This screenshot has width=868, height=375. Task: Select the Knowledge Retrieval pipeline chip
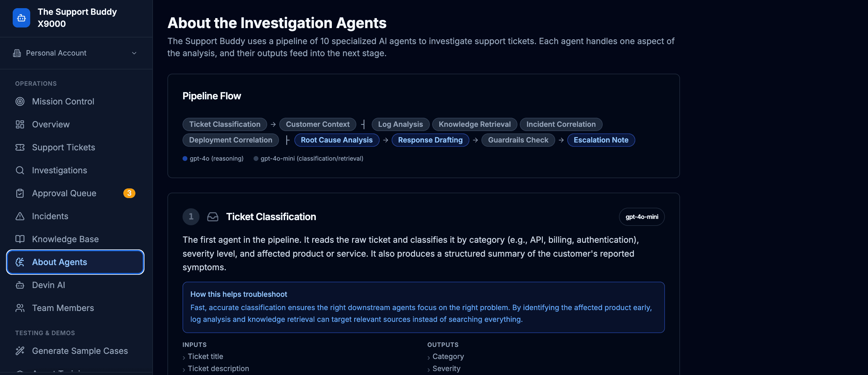click(474, 124)
